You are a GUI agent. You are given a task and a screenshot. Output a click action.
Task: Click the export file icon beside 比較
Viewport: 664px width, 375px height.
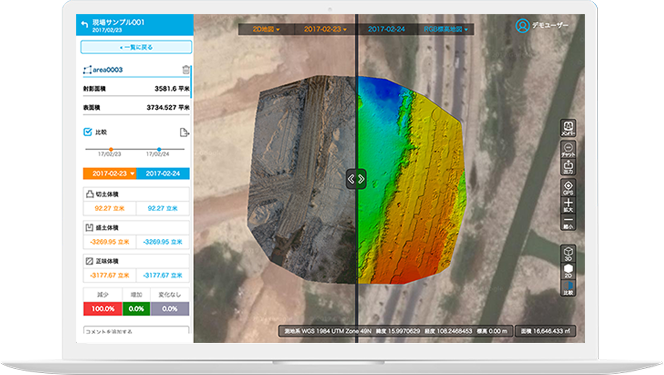point(184,132)
